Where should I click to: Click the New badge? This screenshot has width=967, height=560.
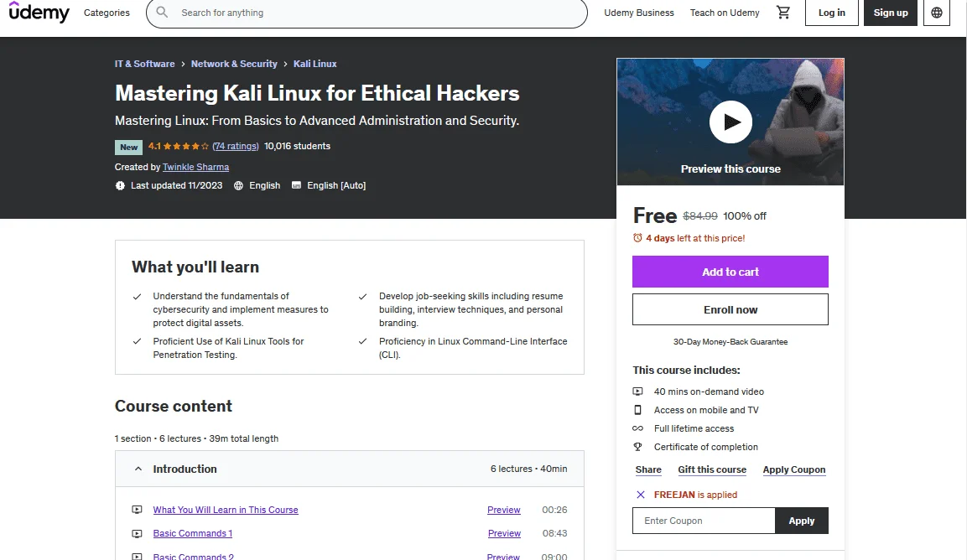(x=128, y=147)
